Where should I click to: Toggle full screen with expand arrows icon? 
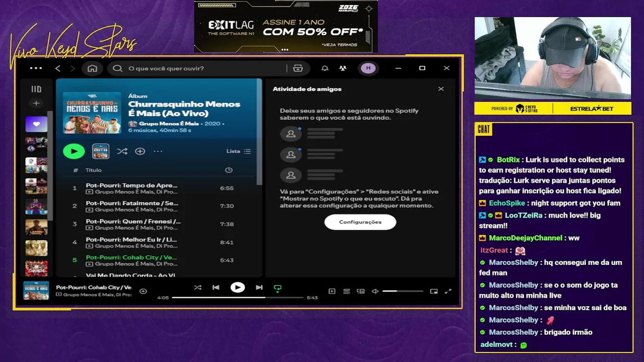448,291
